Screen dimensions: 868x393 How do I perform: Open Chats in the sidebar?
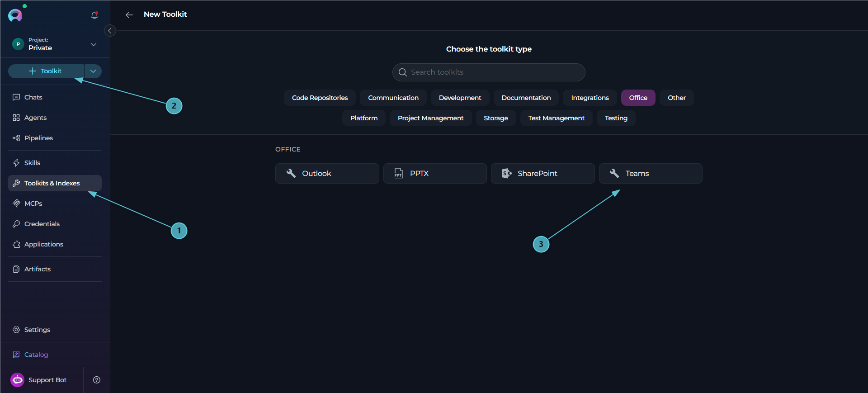[x=55, y=97]
